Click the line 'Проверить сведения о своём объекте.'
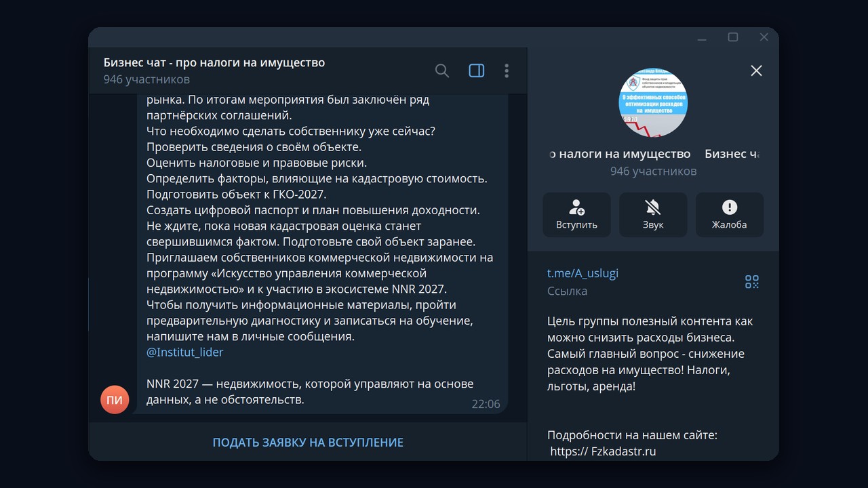Image resolution: width=868 pixels, height=488 pixels. [254, 146]
